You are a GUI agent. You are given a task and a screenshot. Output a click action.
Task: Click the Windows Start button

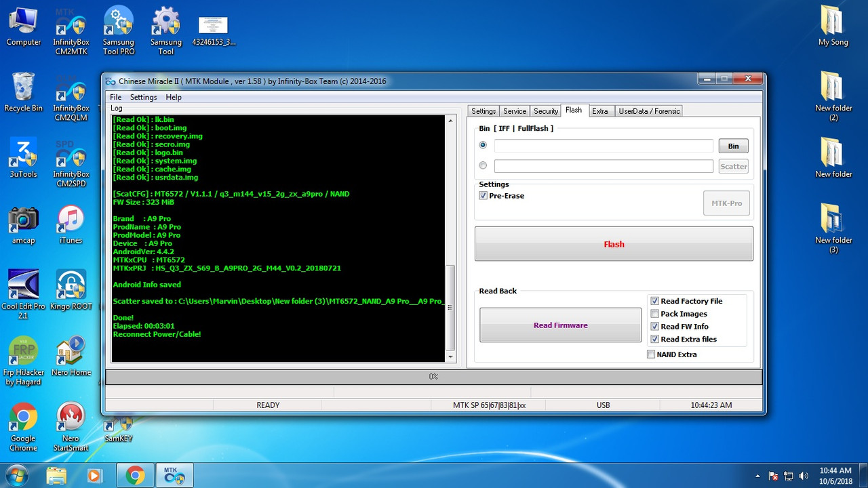point(16,476)
